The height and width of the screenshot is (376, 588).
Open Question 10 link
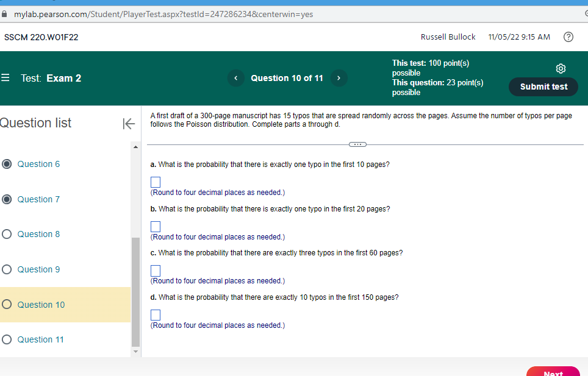pos(41,305)
